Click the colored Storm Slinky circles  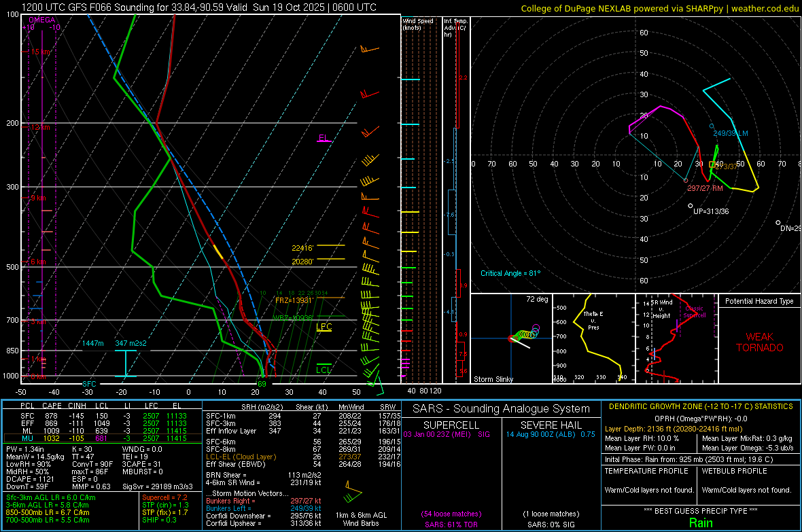524,334
